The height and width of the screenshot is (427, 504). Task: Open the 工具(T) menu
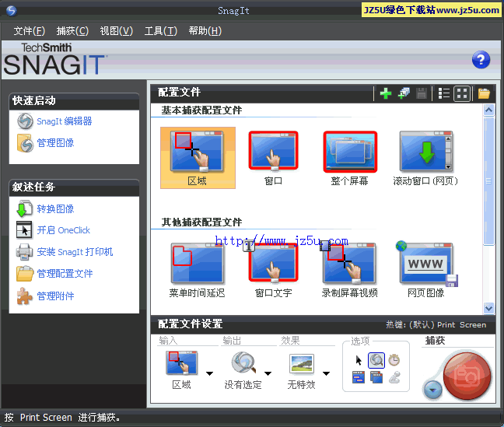tap(161, 31)
